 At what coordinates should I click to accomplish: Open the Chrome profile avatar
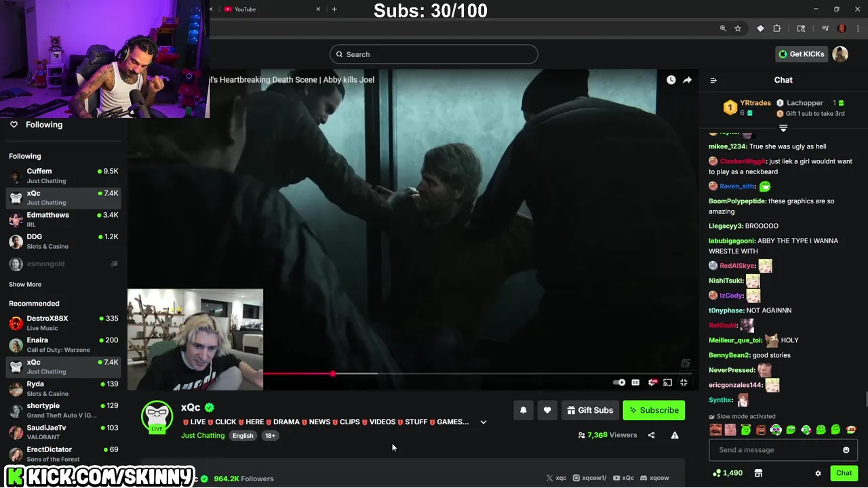click(x=842, y=28)
